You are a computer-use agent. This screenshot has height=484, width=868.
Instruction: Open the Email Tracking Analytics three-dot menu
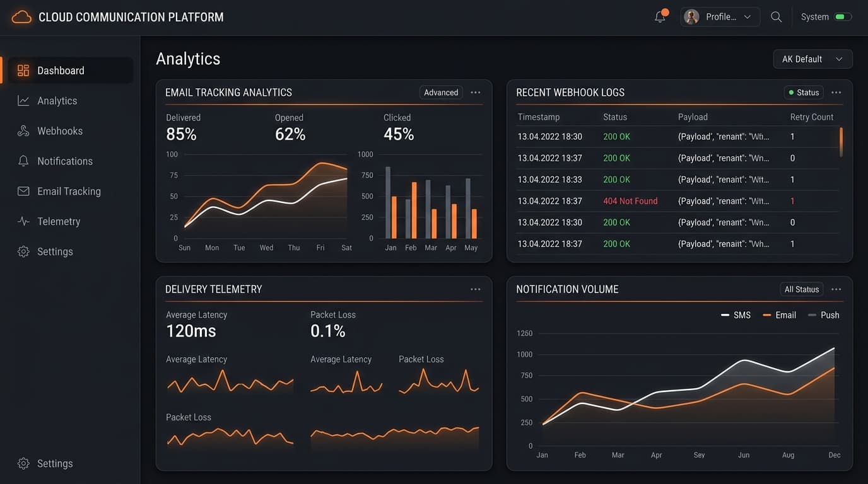click(x=476, y=93)
